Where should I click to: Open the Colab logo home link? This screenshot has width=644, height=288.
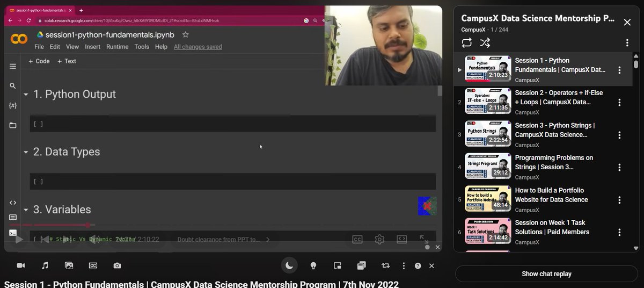pyautogui.click(x=19, y=39)
